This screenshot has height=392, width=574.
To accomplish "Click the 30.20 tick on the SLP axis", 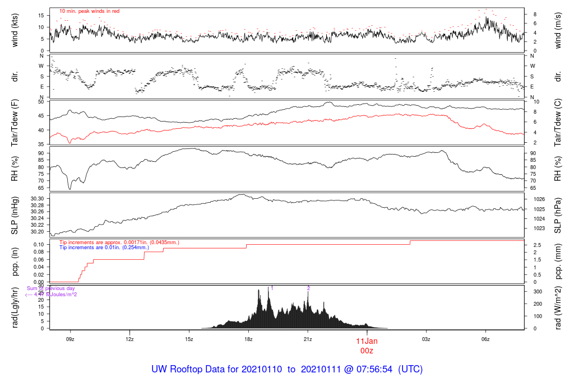I will point(38,232).
